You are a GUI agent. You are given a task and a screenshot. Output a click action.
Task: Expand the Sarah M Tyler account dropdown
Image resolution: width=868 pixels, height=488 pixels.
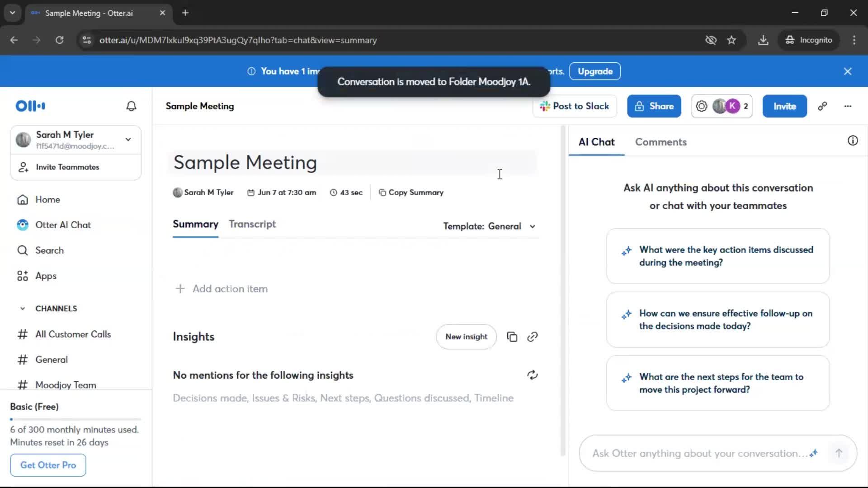pos(128,140)
